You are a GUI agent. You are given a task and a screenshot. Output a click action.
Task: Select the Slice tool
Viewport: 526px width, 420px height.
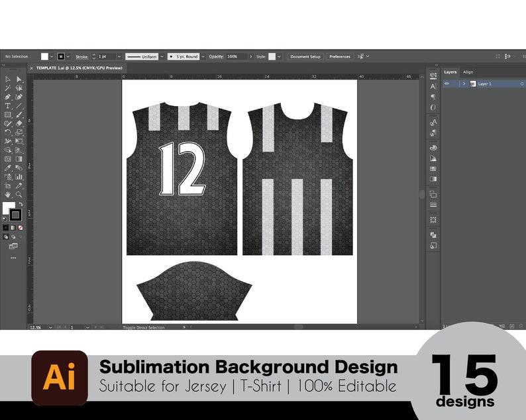click(19, 185)
